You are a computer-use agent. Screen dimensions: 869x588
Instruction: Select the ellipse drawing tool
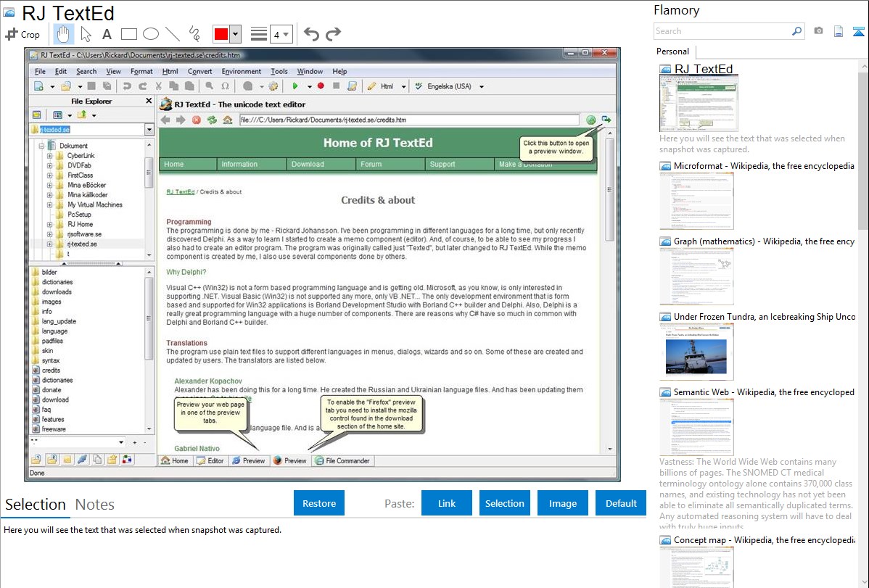pyautogui.click(x=151, y=34)
